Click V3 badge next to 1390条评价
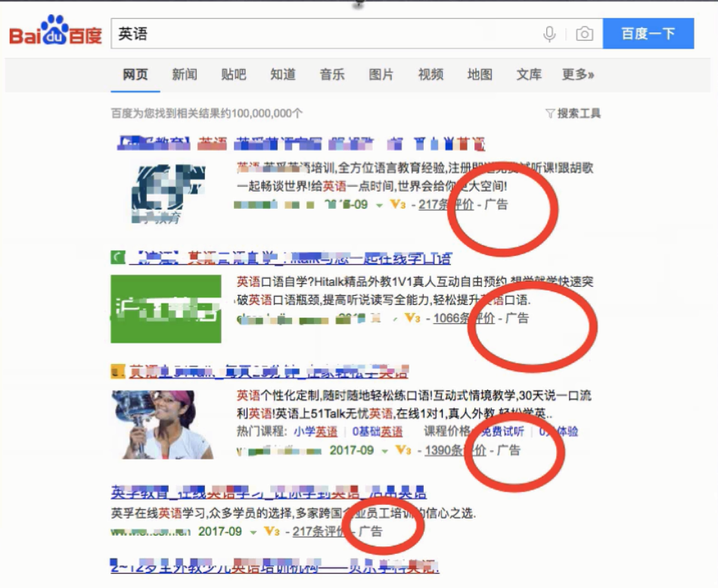 (403, 450)
